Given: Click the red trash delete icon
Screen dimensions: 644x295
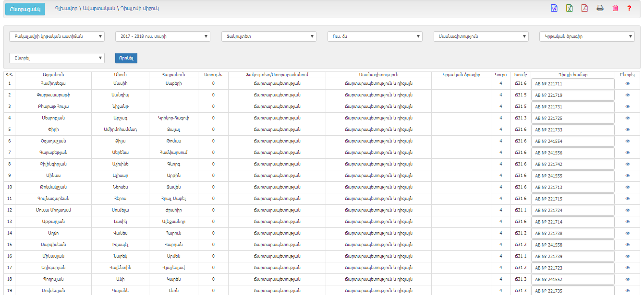Looking at the screenshot, I should [615, 8].
